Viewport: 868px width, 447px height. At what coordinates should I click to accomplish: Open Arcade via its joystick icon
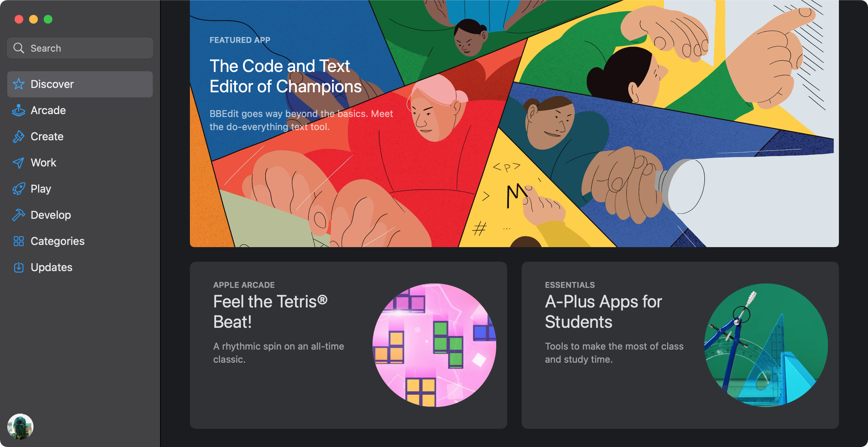(x=19, y=110)
